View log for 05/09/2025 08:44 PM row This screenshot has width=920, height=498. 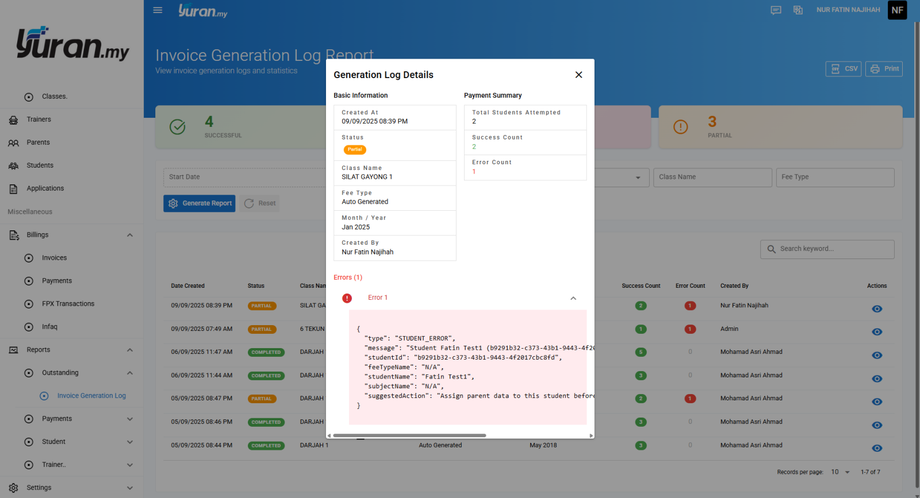click(877, 448)
